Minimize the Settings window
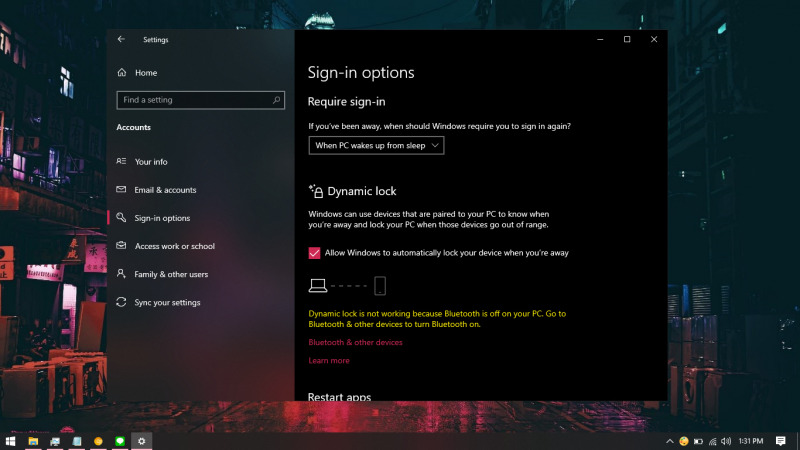Screen dimensions: 800x450 [600, 39]
